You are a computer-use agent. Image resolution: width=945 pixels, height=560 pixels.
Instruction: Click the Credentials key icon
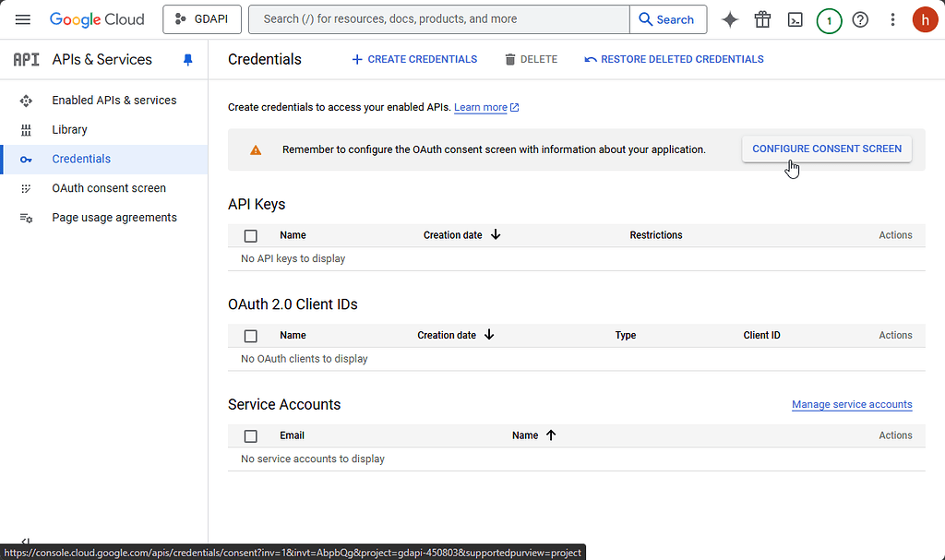point(26,160)
